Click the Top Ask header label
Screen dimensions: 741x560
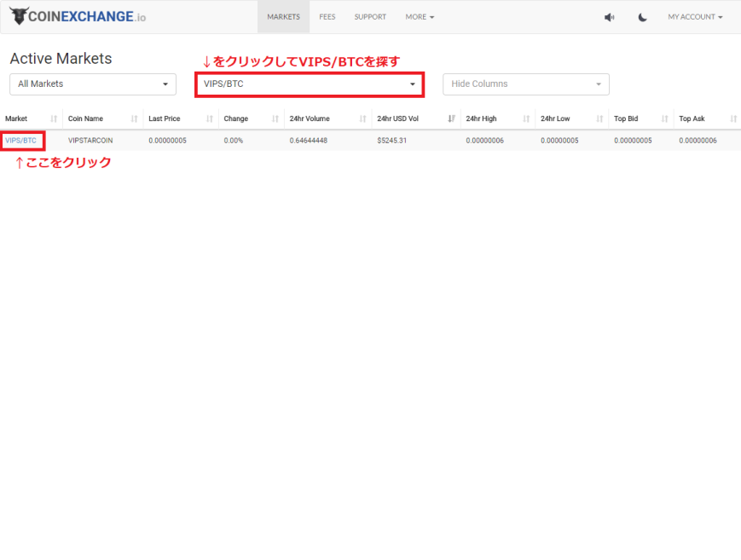coord(692,118)
